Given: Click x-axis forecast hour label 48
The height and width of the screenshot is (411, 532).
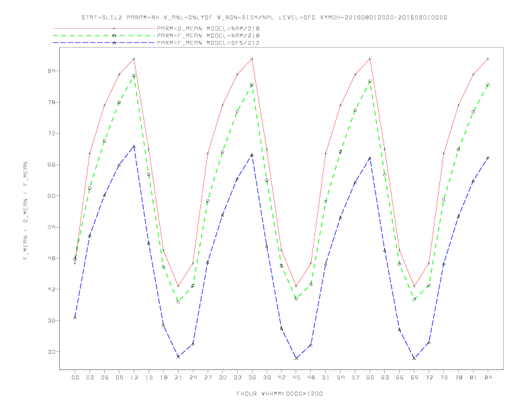Looking at the screenshot, I should click(311, 377).
